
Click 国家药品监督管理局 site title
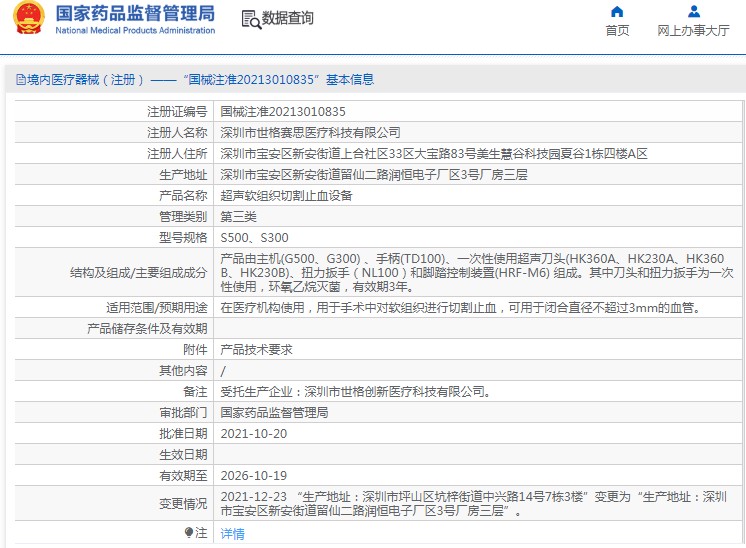point(135,13)
